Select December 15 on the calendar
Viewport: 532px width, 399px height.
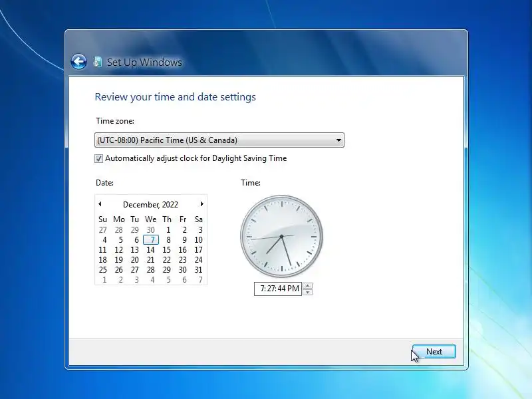pos(167,250)
